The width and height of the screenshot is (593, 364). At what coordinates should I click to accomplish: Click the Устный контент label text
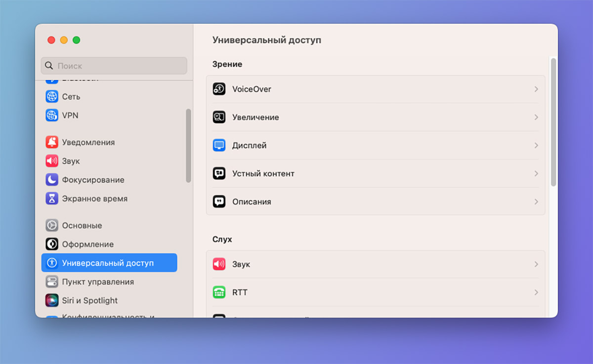point(263,173)
